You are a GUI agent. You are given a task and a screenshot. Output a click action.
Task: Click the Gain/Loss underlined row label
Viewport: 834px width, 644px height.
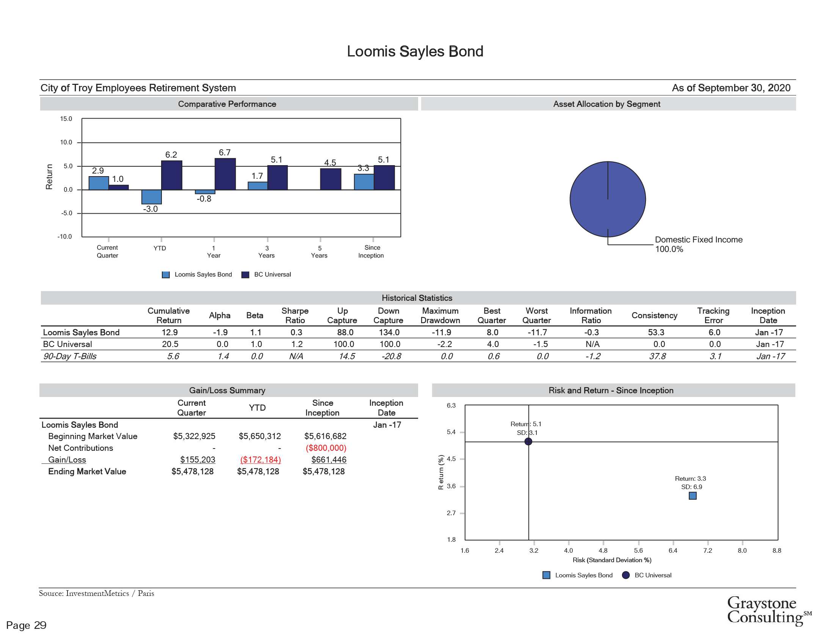click(x=67, y=460)
